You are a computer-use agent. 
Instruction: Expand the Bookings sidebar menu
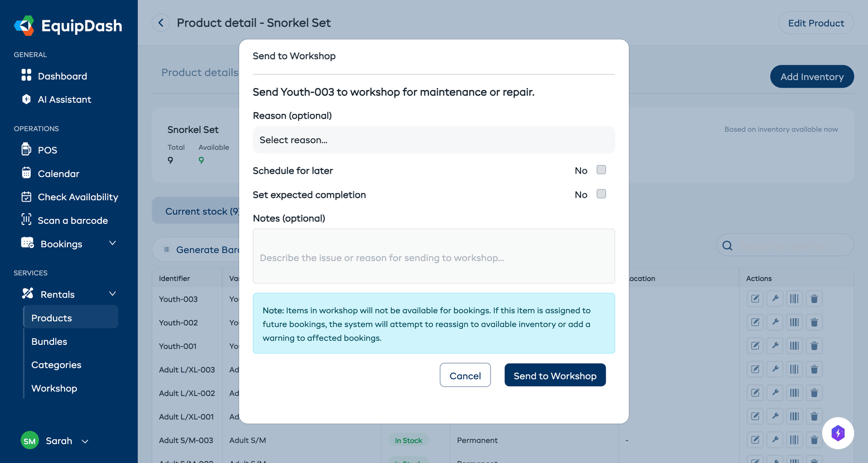coord(61,244)
